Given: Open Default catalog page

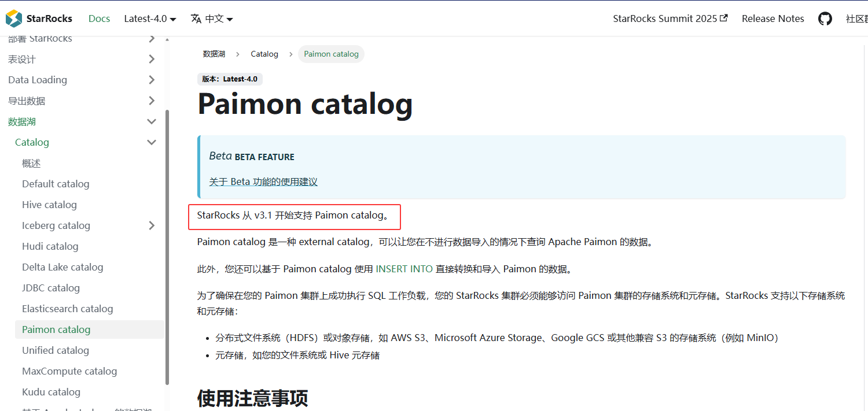Looking at the screenshot, I should point(56,184).
